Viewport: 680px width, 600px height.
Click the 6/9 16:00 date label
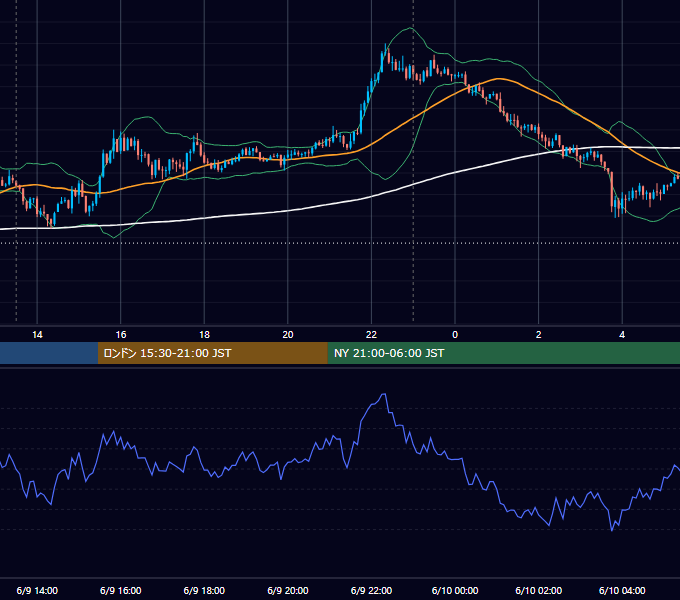121,590
